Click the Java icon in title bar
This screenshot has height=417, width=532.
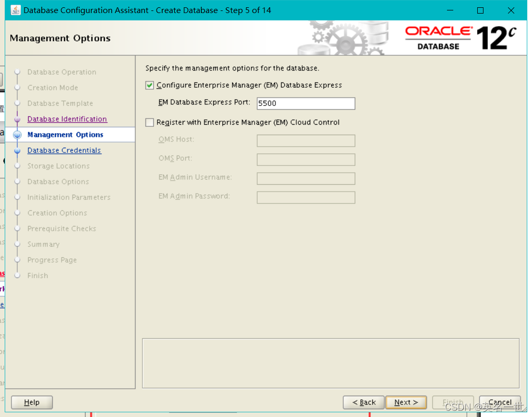coord(16,10)
